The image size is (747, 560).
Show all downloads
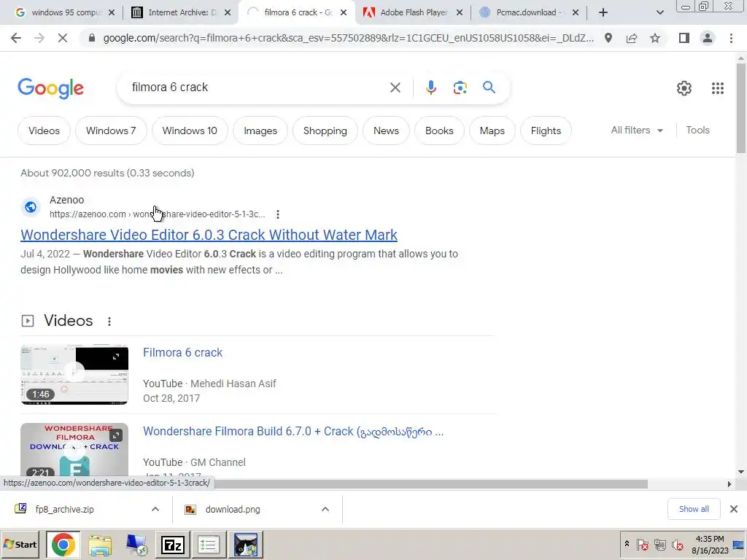[694, 510]
